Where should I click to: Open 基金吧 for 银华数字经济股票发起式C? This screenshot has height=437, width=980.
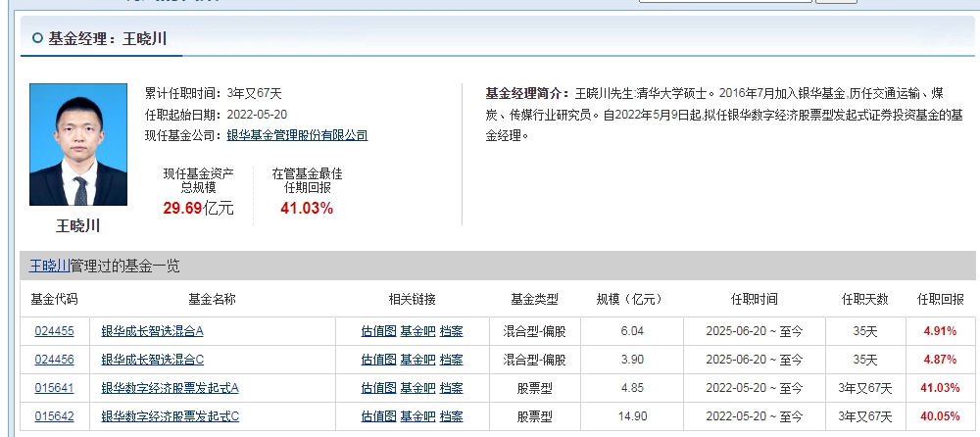(417, 415)
